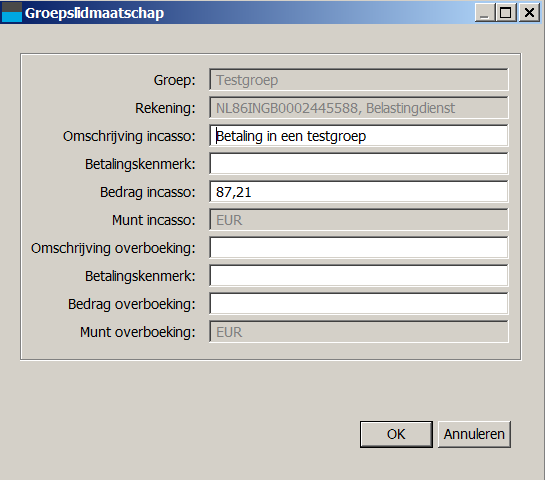The image size is (545, 480).
Task: Close the Groepslidmaatschap dialog
Action: 529,13
